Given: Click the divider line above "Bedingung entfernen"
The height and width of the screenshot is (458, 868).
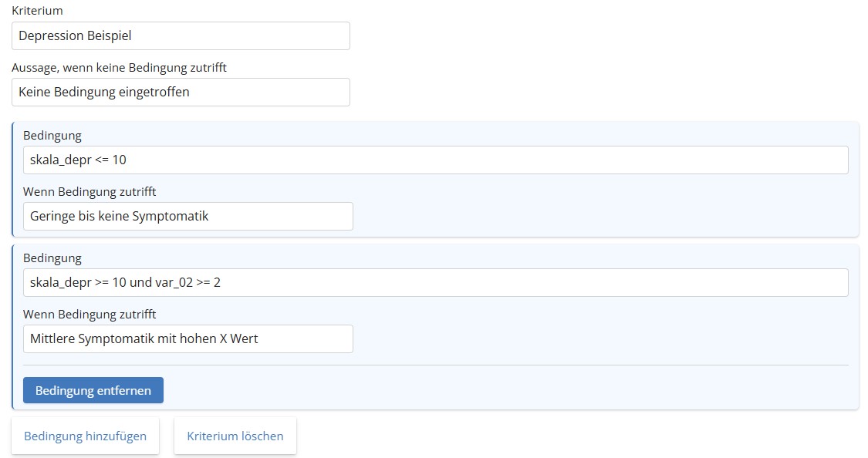Looking at the screenshot, I should click(x=435, y=365).
